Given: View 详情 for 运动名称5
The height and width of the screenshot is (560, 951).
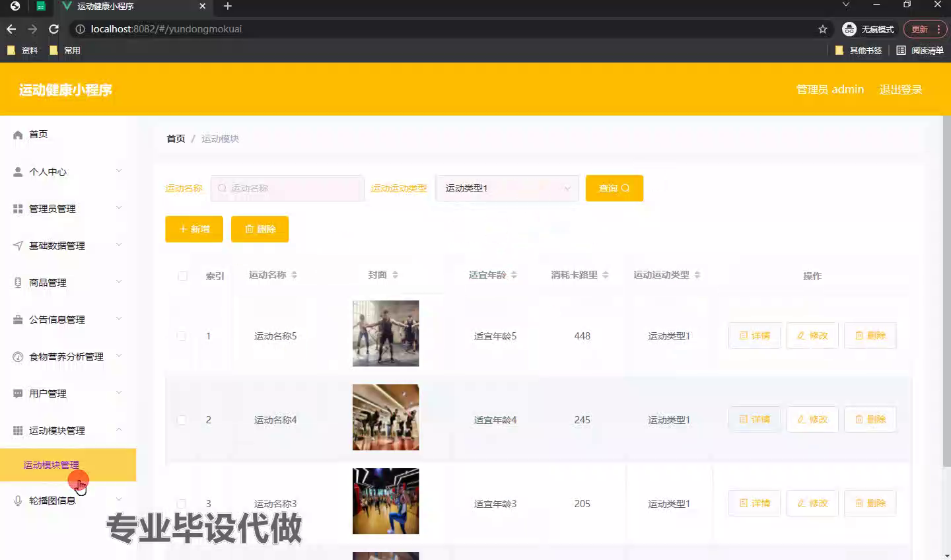Looking at the screenshot, I should coord(755,335).
